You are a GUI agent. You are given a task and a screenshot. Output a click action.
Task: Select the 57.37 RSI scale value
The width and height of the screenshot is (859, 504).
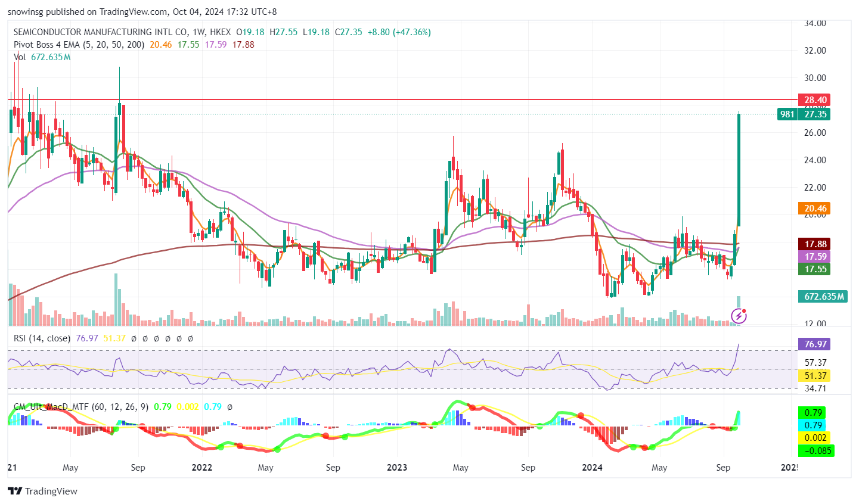(815, 363)
